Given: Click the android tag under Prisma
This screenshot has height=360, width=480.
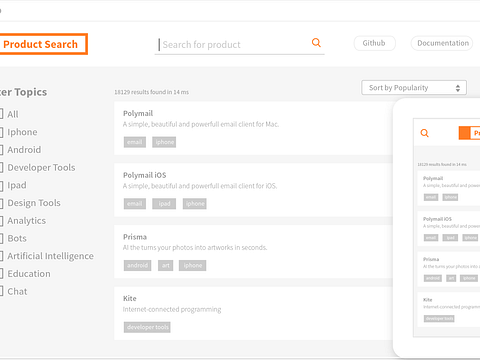Looking at the screenshot, I should pos(137,265).
